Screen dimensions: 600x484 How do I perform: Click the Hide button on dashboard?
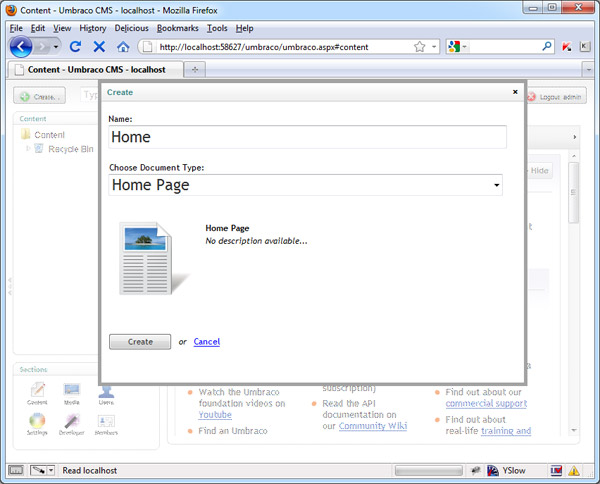539,171
